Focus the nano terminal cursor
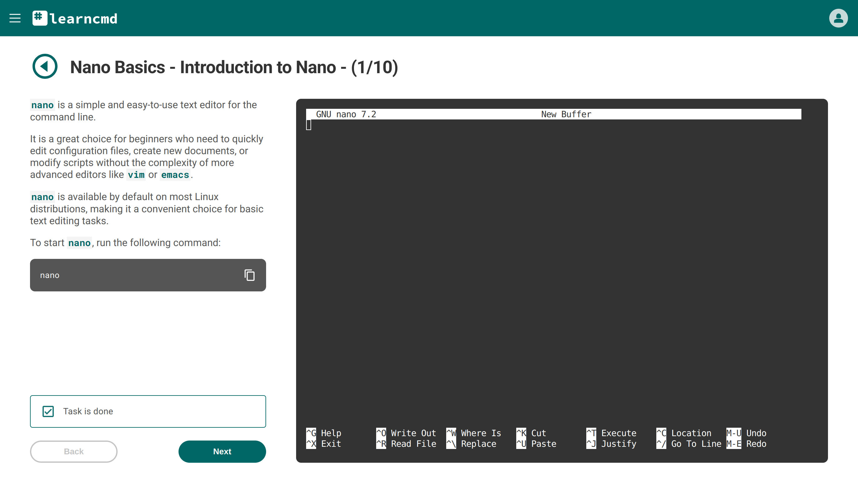This screenshot has width=858, height=504. [309, 125]
